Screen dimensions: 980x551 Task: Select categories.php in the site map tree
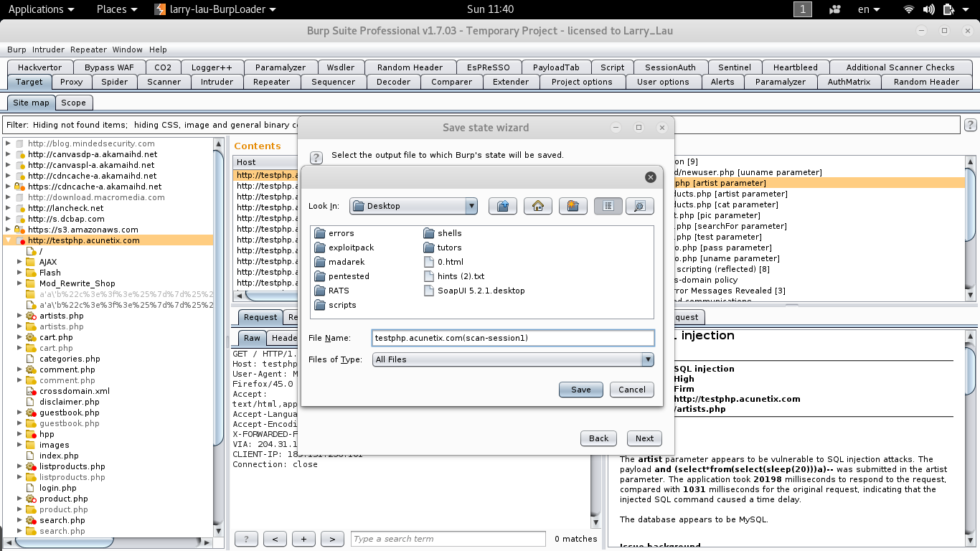click(70, 359)
